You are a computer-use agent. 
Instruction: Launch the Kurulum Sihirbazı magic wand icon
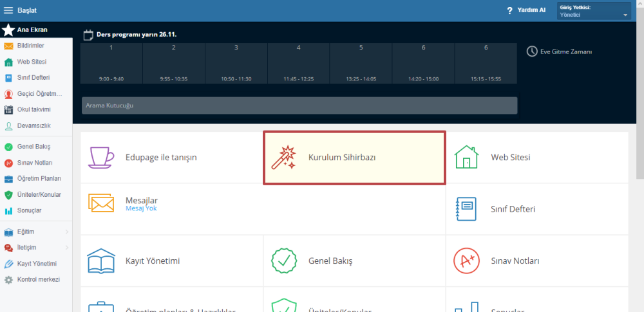[x=284, y=157]
